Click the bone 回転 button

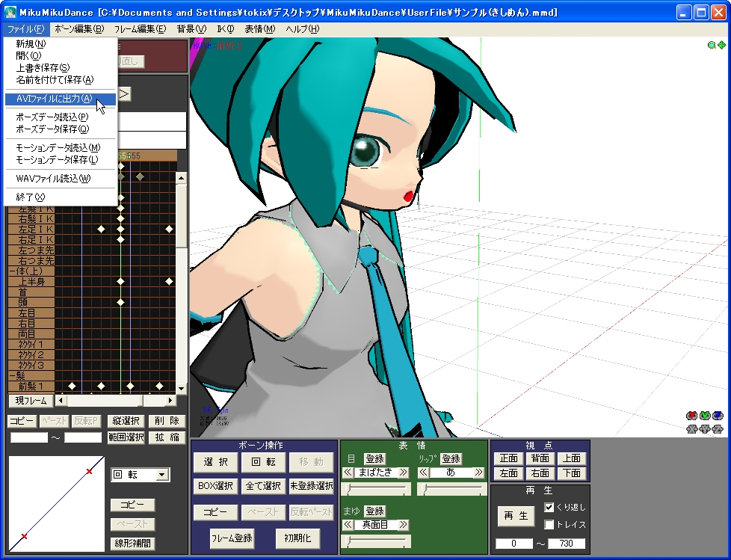click(x=263, y=461)
